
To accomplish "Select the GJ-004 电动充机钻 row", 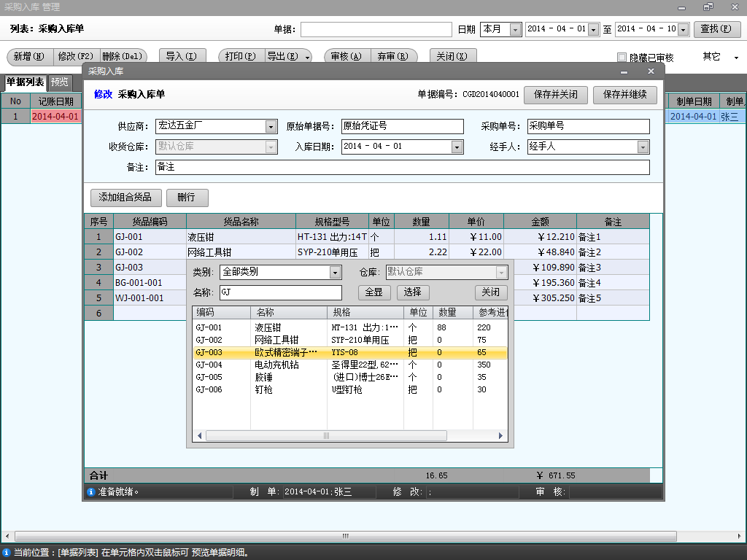I will 292,365.
